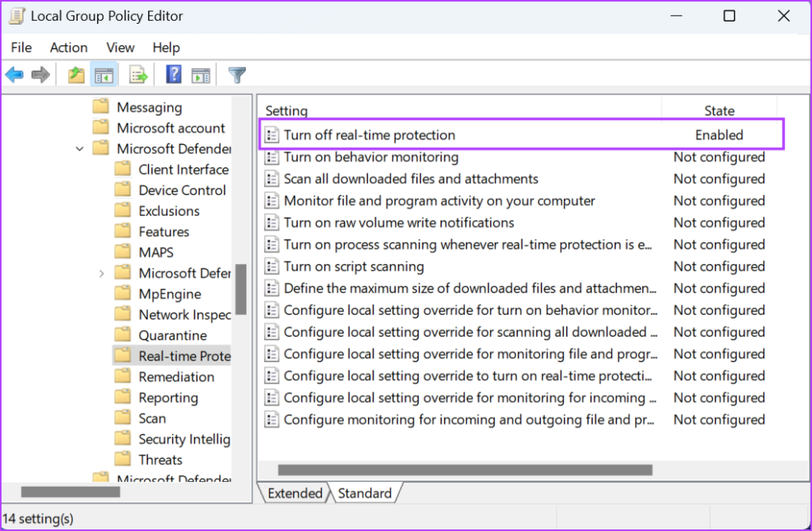Image resolution: width=812 pixels, height=531 pixels.
Task: Click the 14 setting(s) status bar text
Action: click(38, 518)
